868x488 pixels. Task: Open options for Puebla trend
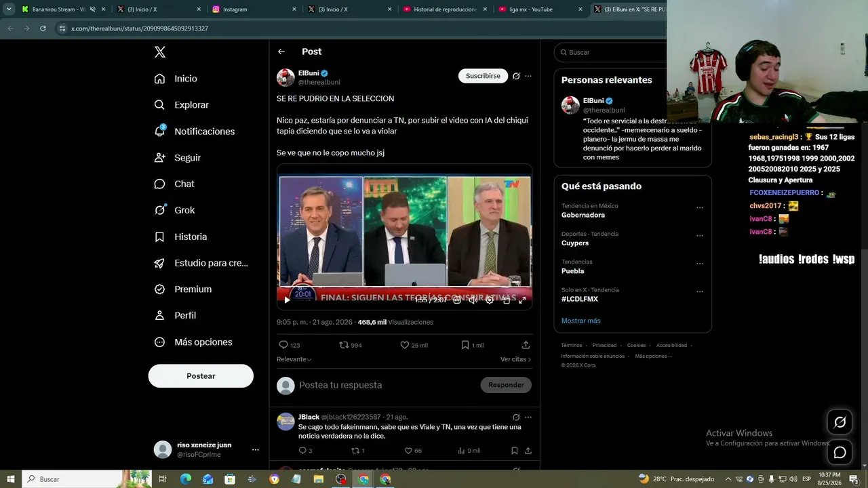(700, 264)
